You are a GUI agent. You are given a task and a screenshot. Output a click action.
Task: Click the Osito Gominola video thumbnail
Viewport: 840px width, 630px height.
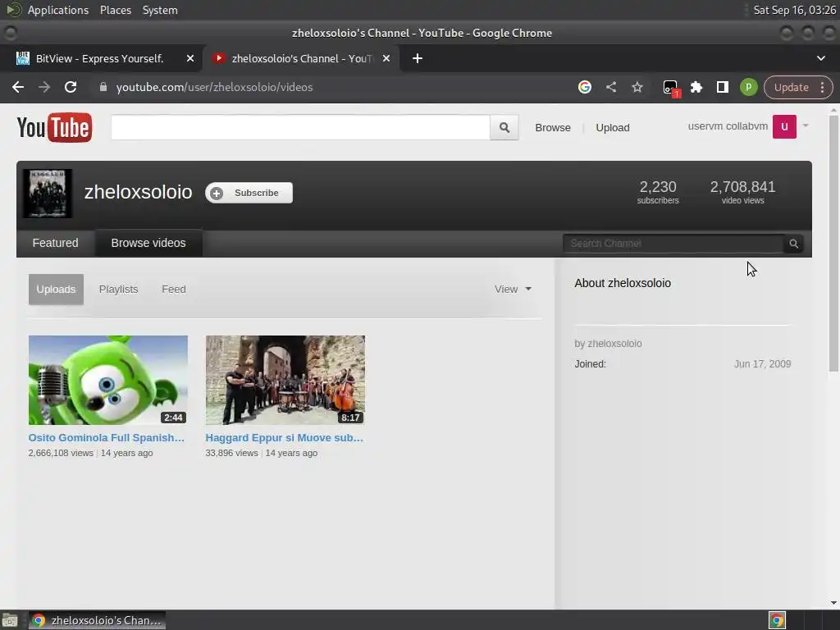pos(108,381)
